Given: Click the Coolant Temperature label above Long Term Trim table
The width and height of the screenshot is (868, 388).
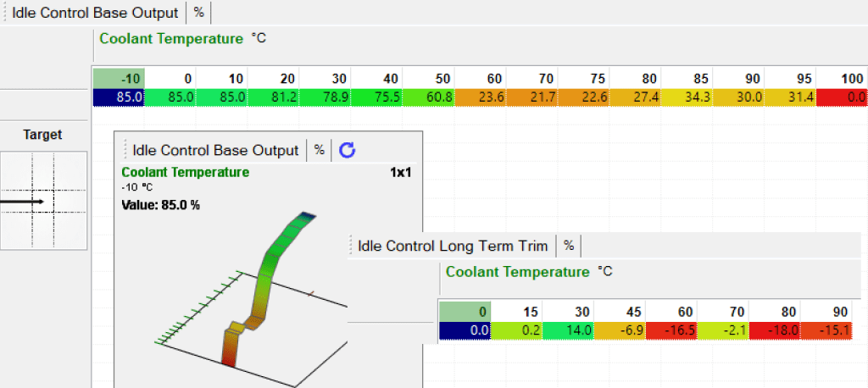Looking at the screenshot, I should (517, 272).
